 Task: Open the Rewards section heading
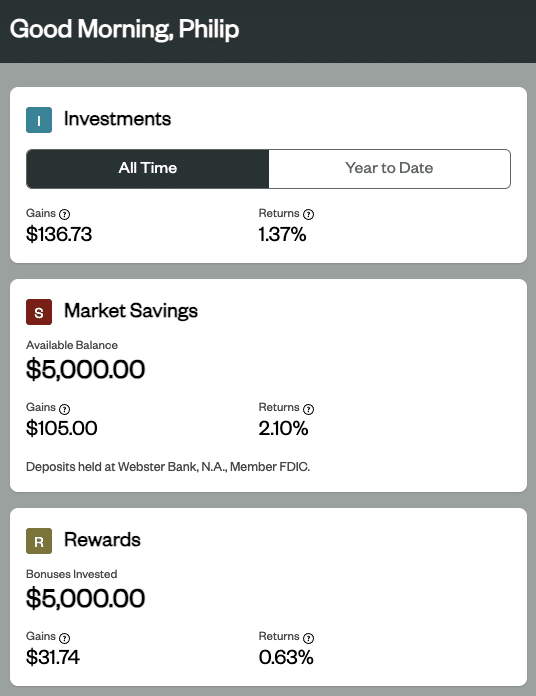click(102, 540)
